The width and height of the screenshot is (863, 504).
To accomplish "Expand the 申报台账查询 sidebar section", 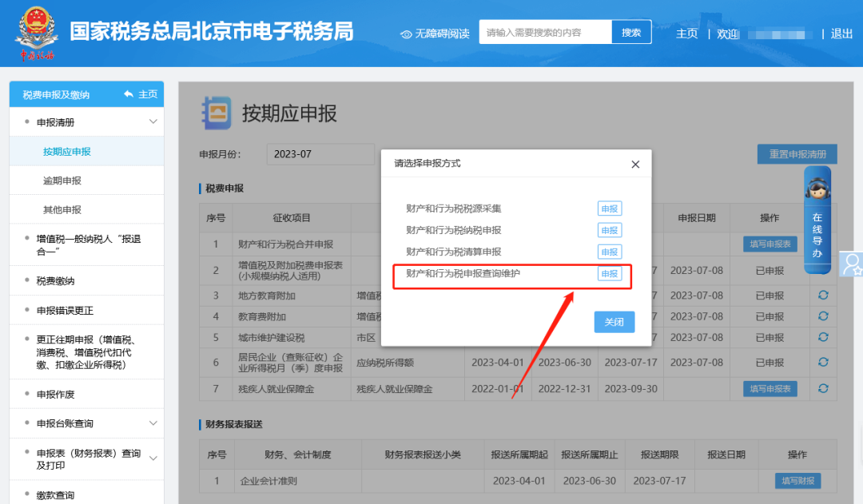I will pos(153,423).
